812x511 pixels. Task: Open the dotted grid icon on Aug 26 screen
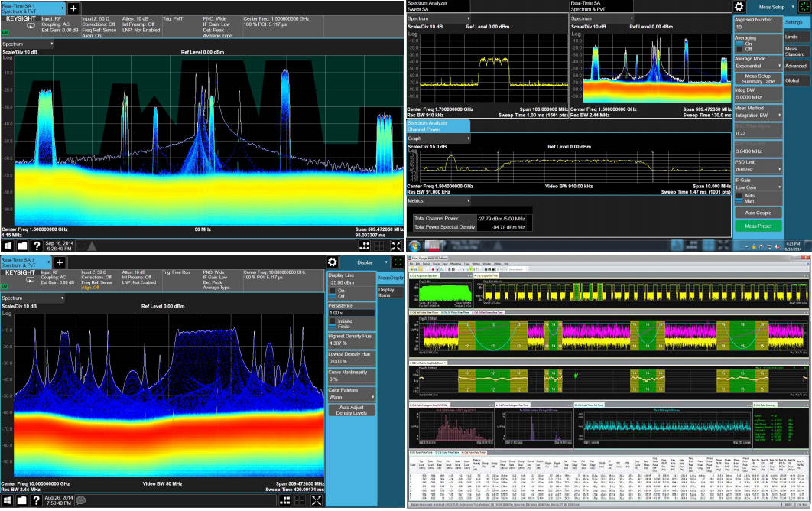coord(285,500)
